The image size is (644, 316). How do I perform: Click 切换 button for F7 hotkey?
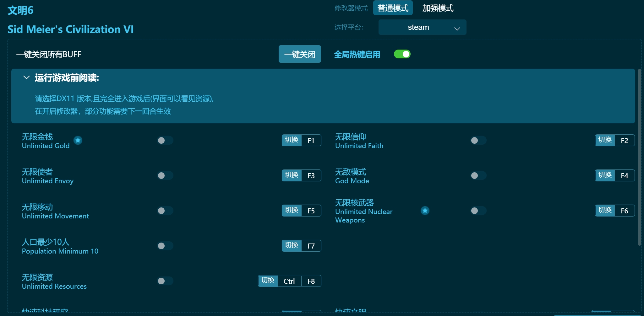(x=292, y=246)
